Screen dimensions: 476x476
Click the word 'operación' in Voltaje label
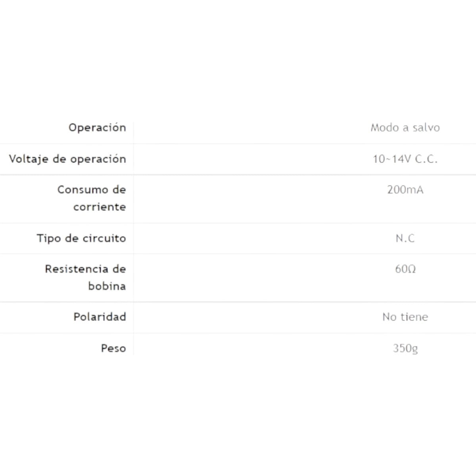coord(98,159)
